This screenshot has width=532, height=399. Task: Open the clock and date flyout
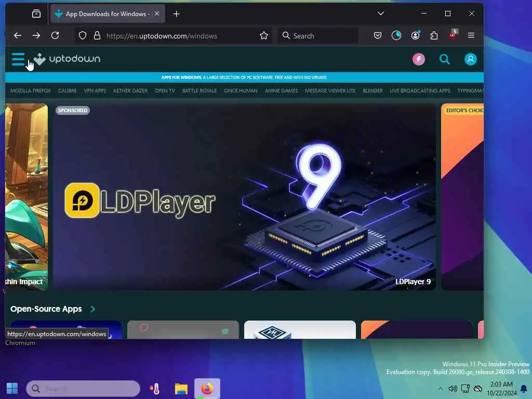point(501,389)
